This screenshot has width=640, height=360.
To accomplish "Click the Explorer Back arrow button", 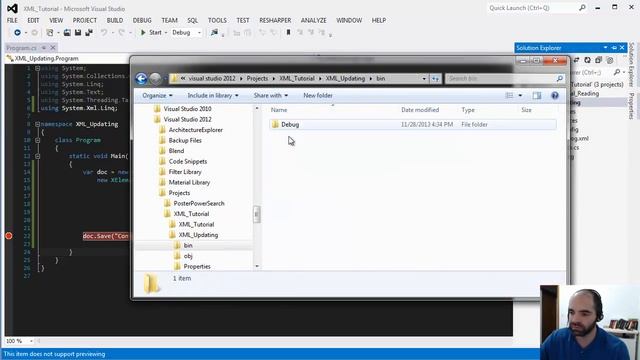I will coord(141,78).
